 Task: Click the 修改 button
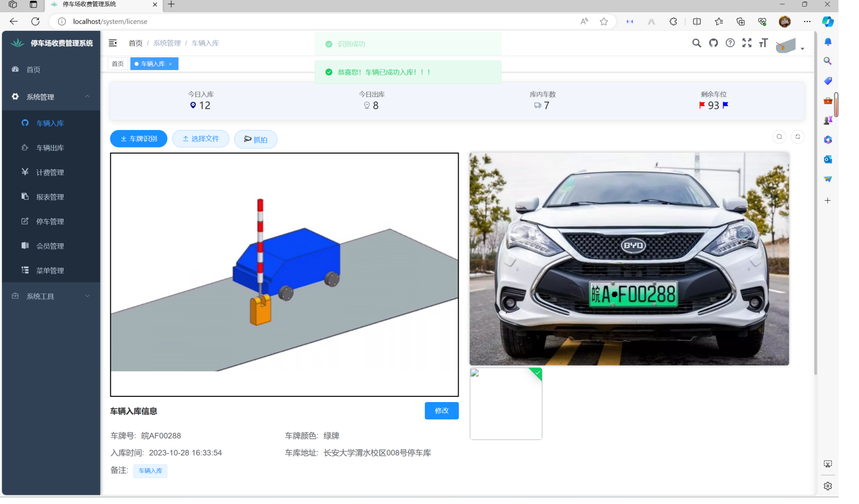point(442,411)
